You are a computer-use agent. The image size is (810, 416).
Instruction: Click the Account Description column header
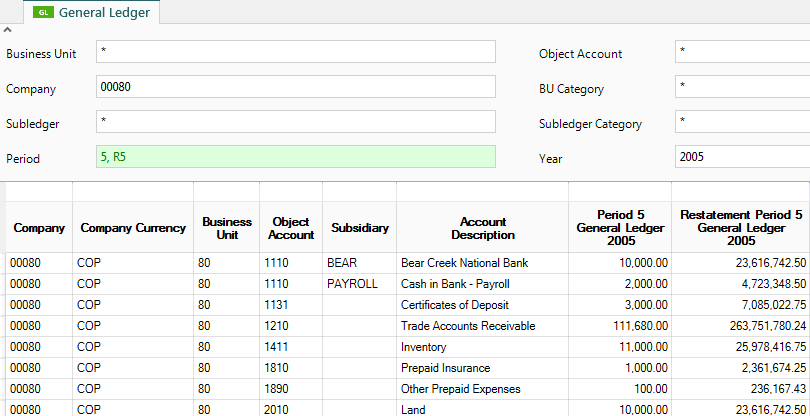tap(483, 228)
